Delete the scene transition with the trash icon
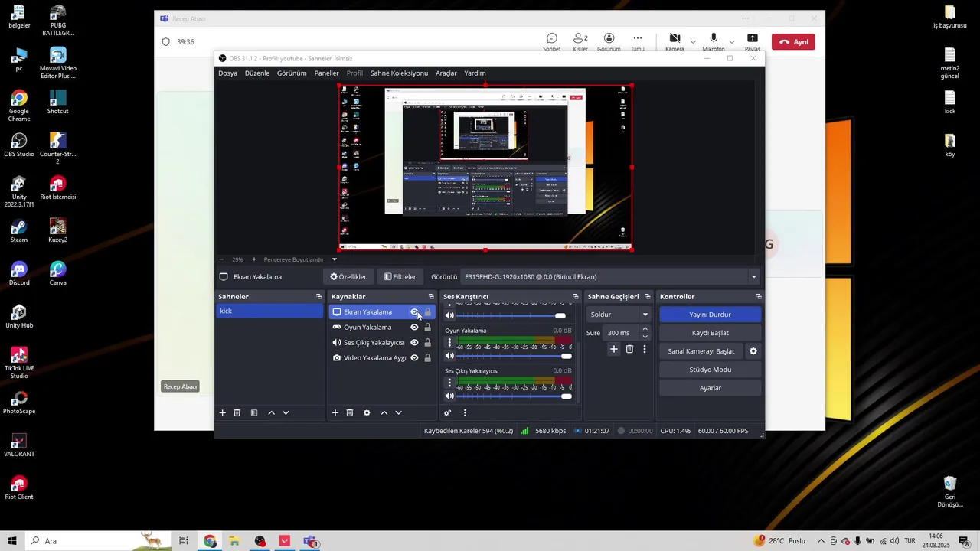This screenshot has height=551, width=980. [629, 349]
